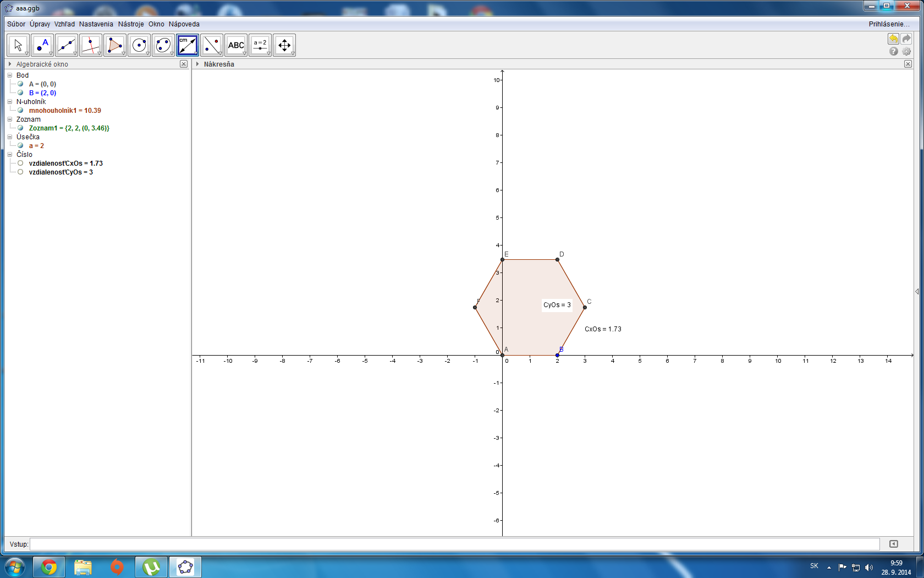Toggle visibility of point A

(x=20, y=84)
